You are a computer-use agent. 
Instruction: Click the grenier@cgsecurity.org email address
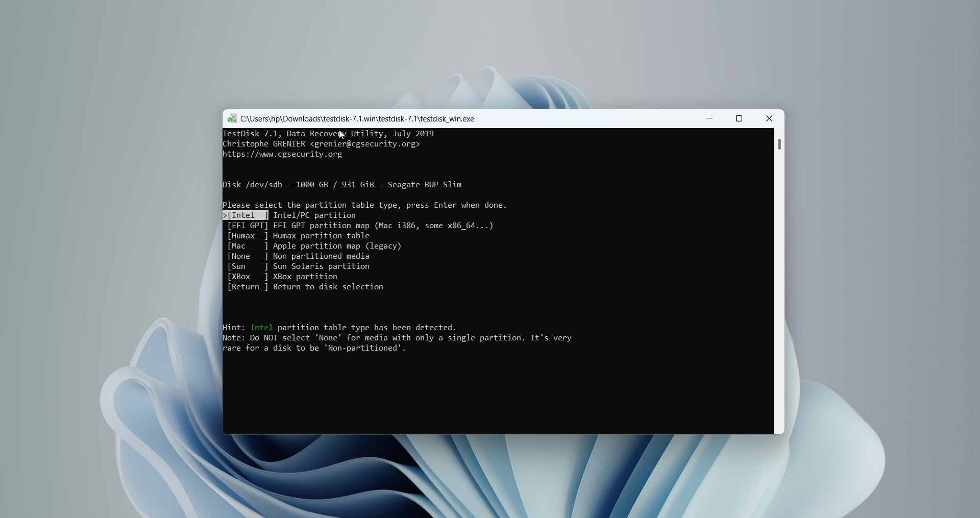pos(364,144)
